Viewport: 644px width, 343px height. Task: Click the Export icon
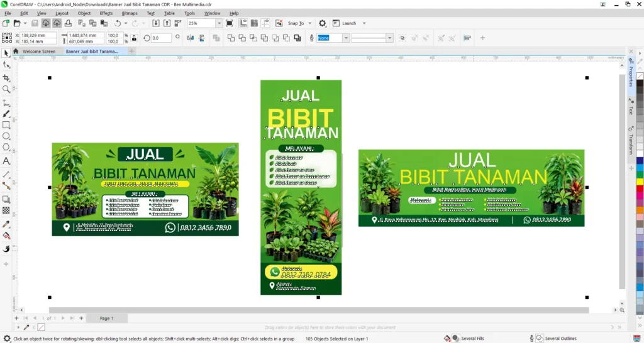167,23
